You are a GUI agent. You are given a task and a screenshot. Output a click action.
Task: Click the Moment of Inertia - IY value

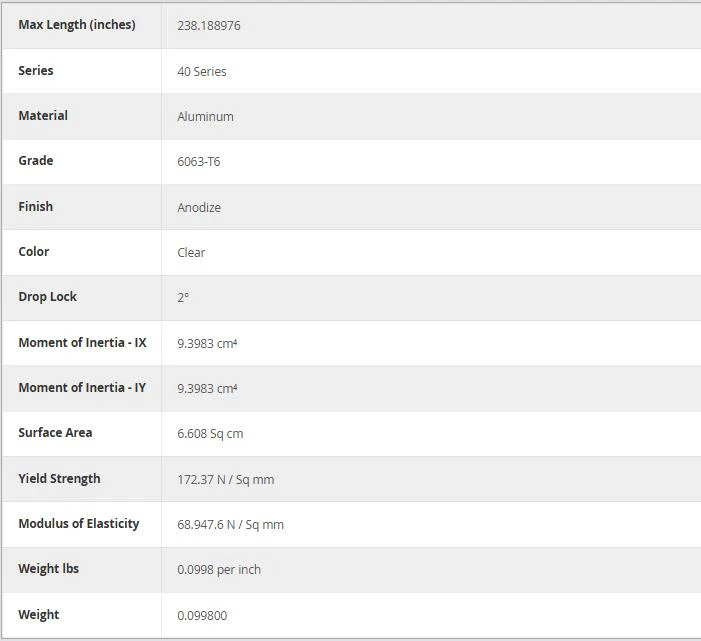point(207,388)
